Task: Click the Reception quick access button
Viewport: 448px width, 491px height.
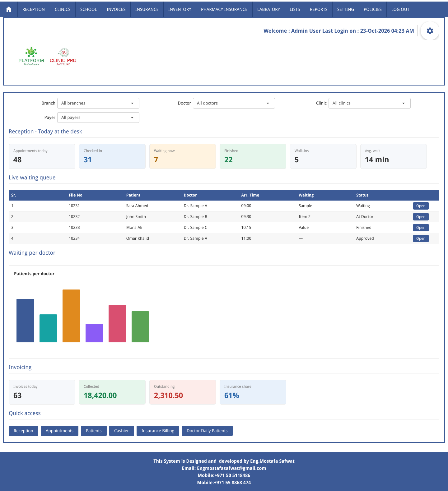Action: (23, 431)
